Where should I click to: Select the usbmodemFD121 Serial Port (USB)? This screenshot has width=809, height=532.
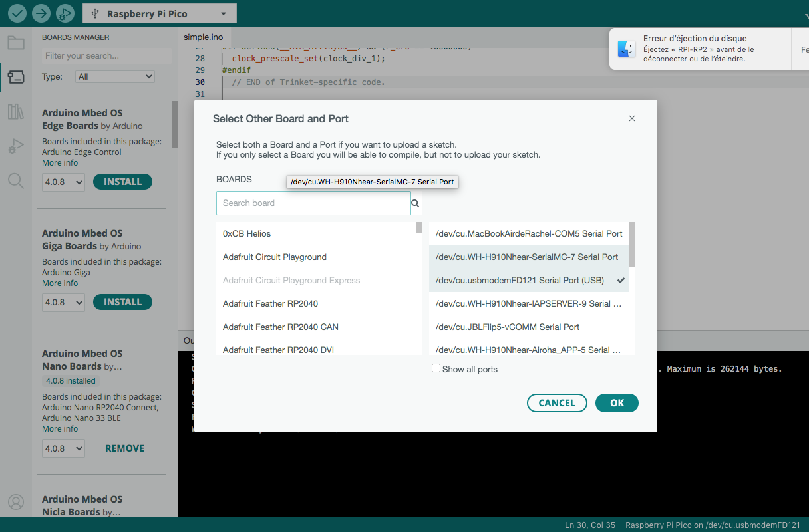pyautogui.click(x=529, y=281)
